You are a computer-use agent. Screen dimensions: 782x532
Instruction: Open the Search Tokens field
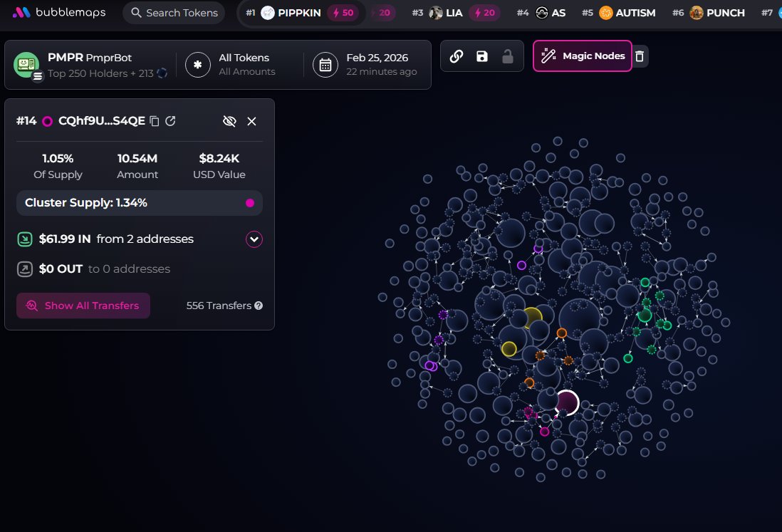(174, 13)
